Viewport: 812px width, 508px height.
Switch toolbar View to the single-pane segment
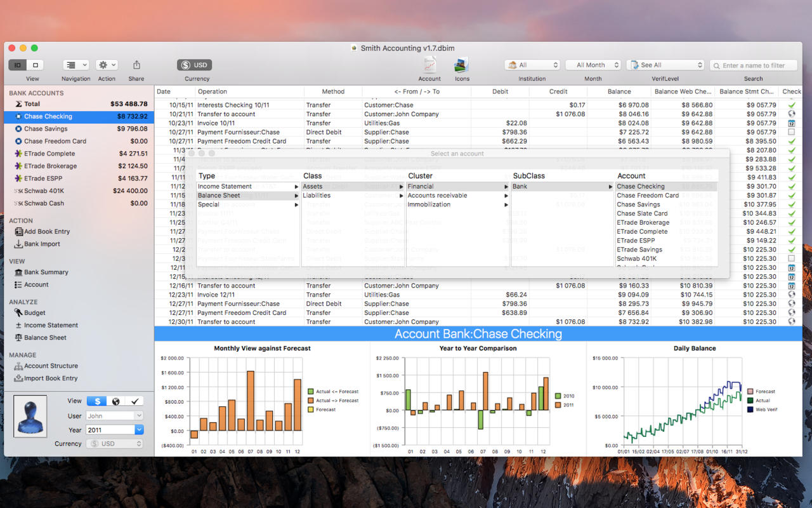(35, 65)
